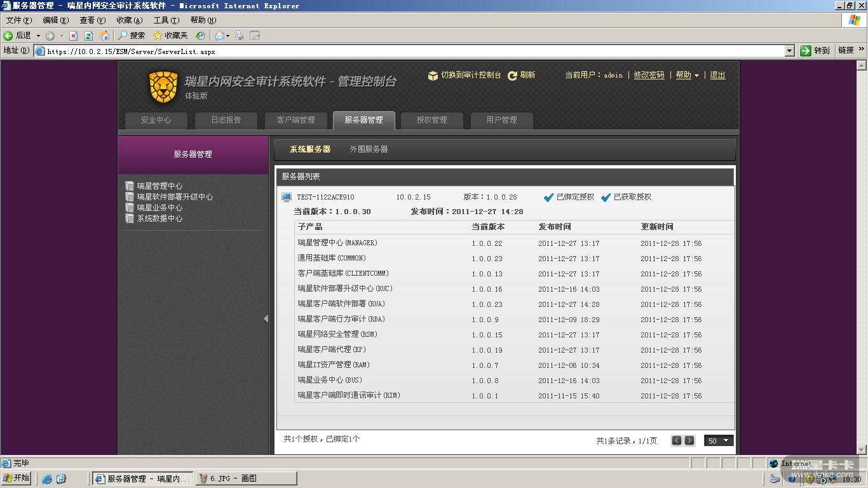Open the 帮助 dropdown in the console header

[687, 75]
